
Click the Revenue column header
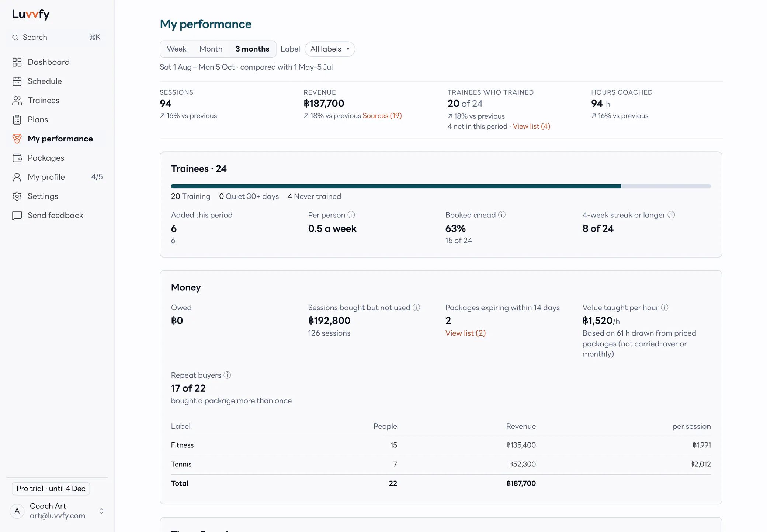coord(521,426)
